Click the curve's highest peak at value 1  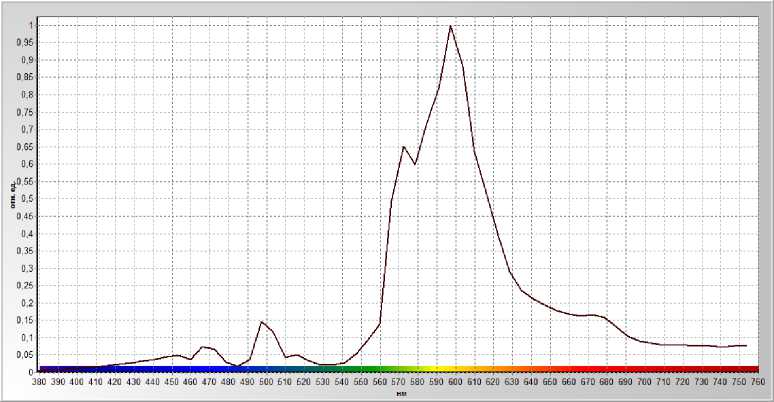coord(450,26)
